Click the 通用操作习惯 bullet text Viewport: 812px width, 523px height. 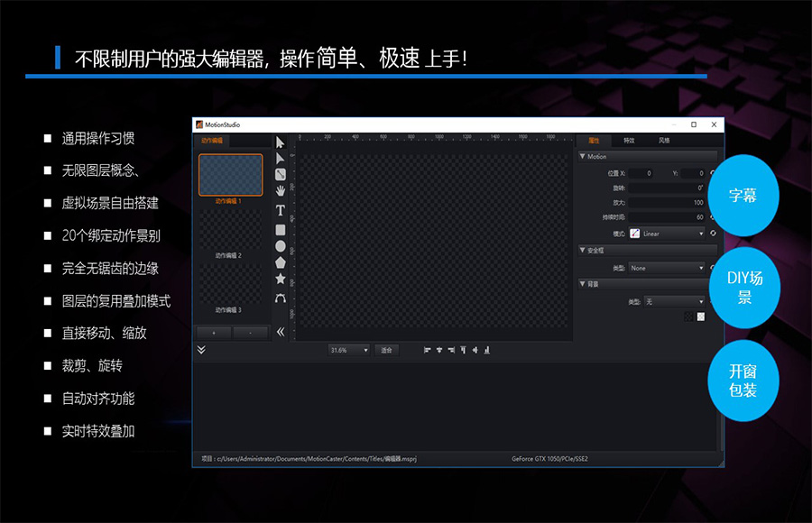97,138
